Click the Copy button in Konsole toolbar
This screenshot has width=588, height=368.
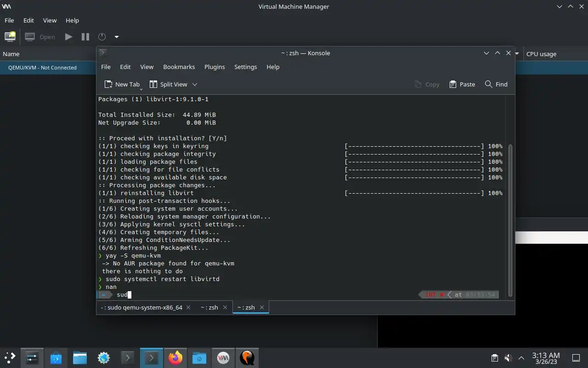[x=427, y=84]
